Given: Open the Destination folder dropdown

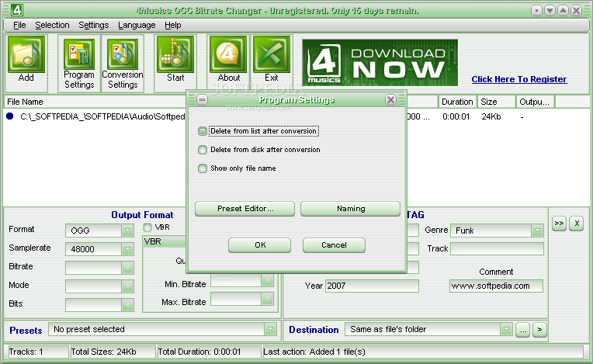Looking at the screenshot, I should pyautogui.click(x=506, y=329).
